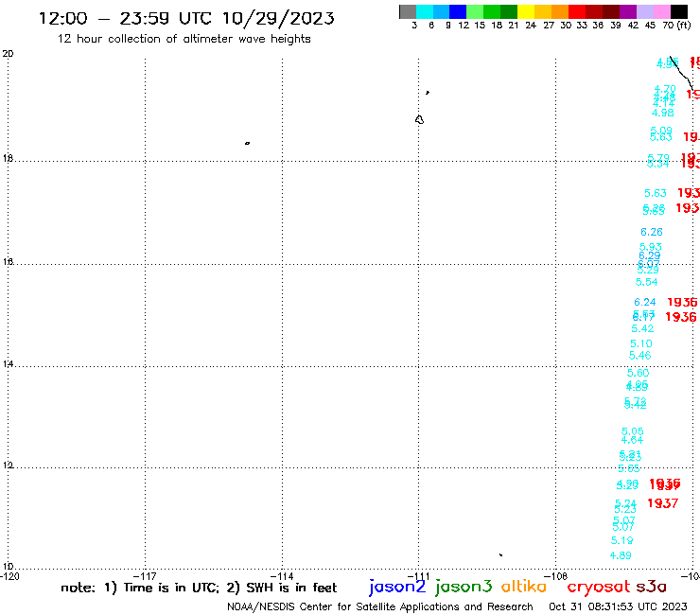Click the gray swatch in the color scale
Screen dimensions: 700x615
tap(408, 11)
